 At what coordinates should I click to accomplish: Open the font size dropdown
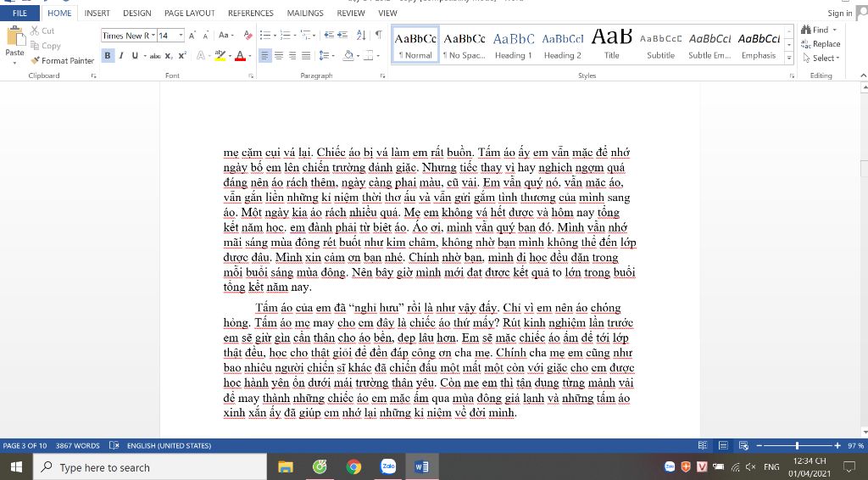click(x=181, y=36)
